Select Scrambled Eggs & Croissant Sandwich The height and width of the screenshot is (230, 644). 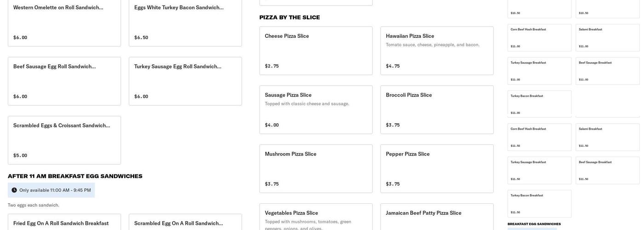[64, 140]
